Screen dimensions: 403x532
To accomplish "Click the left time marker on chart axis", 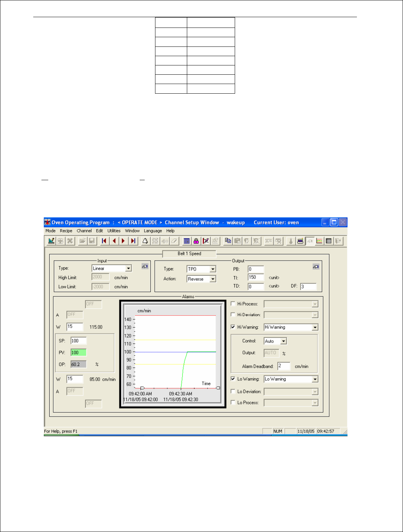I will 142,388.
